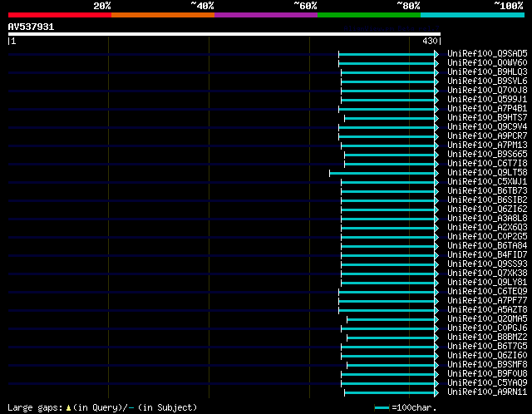Click the yellow in-Query gap marker icon
532x414 pixels.
tap(68, 407)
